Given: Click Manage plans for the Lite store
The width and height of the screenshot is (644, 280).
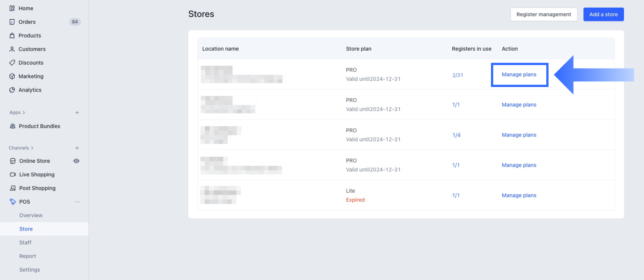Looking at the screenshot, I should [519, 196].
